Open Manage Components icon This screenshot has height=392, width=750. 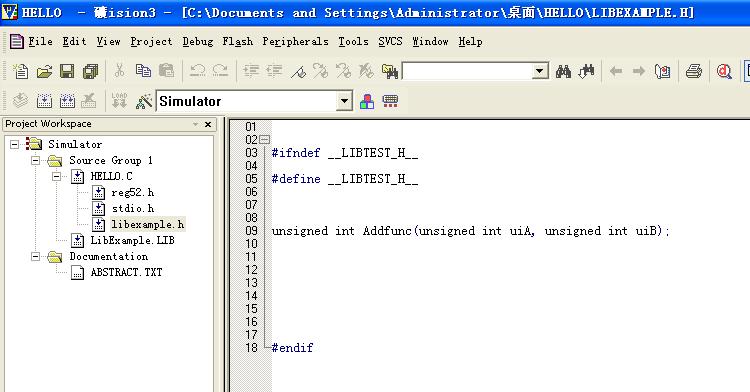[x=367, y=101]
